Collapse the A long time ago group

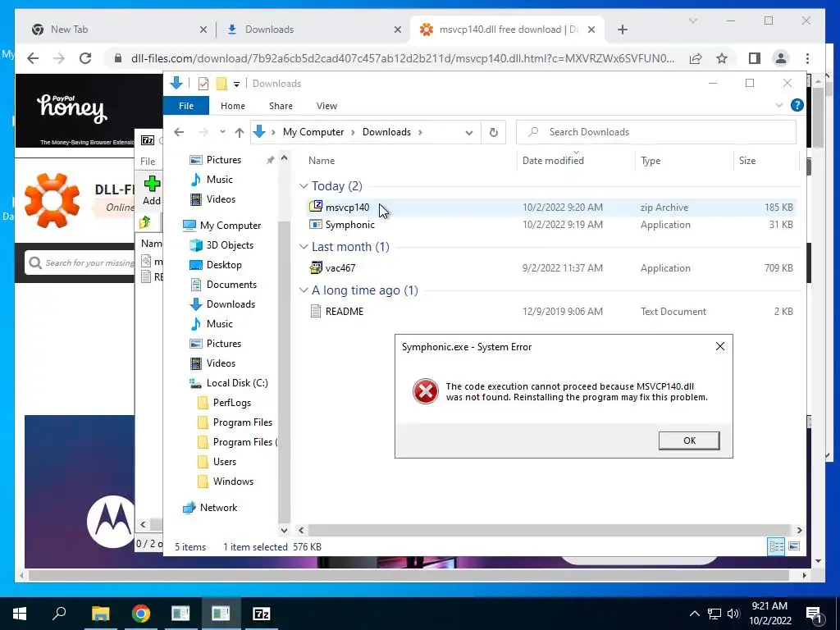pos(304,290)
